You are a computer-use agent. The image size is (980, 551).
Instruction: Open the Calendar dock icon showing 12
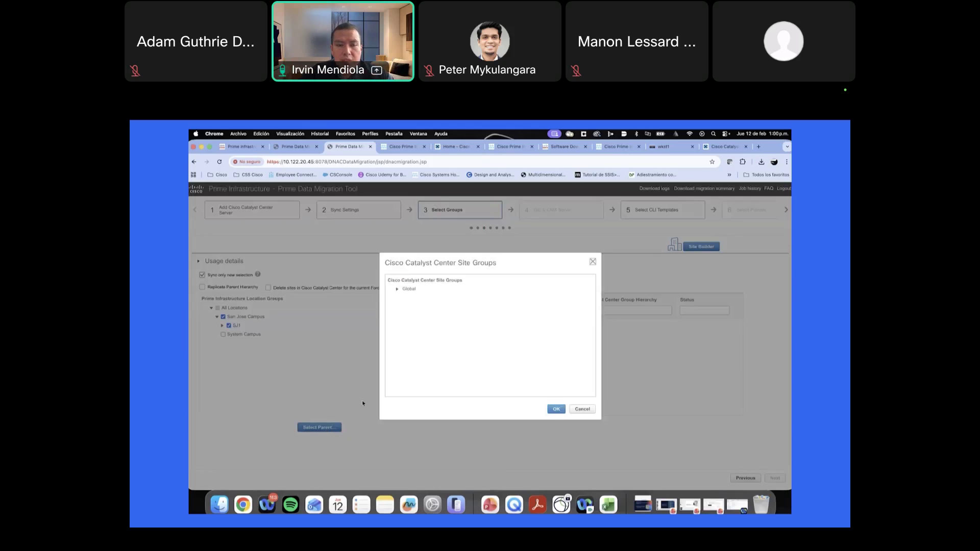(x=338, y=505)
